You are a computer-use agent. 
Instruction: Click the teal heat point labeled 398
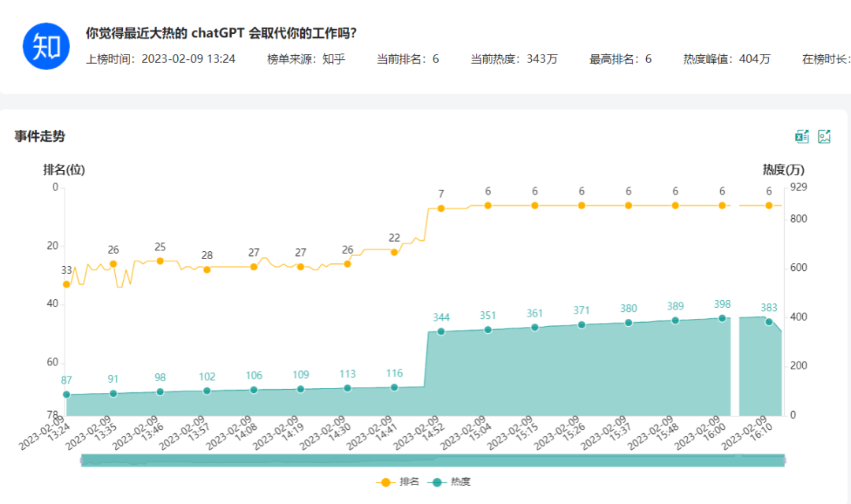click(722, 318)
